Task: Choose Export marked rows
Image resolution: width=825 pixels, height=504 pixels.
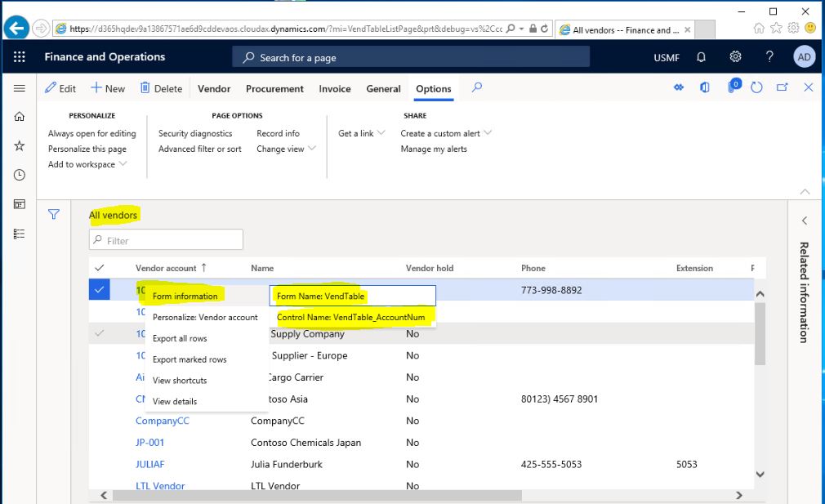Action: (x=190, y=359)
